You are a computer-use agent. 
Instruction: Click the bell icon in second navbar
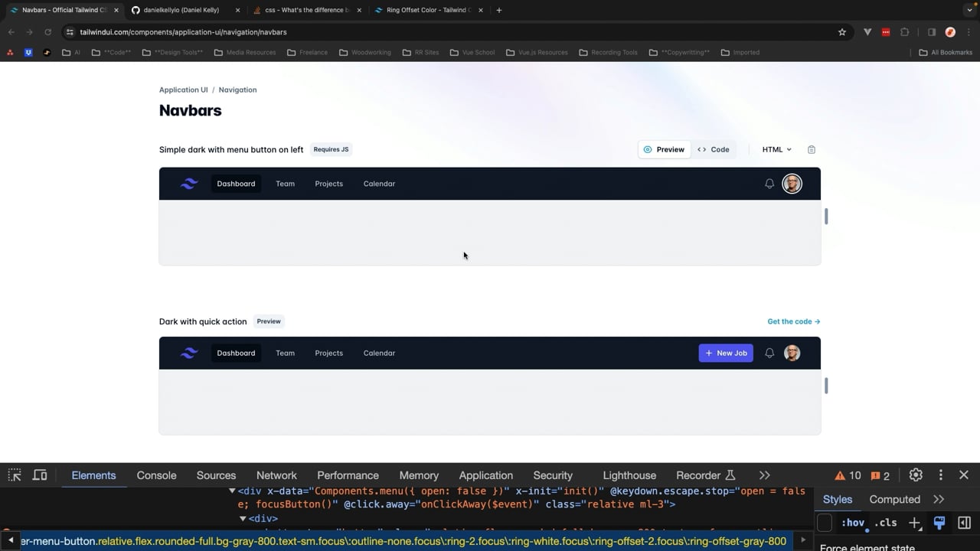coord(769,353)
